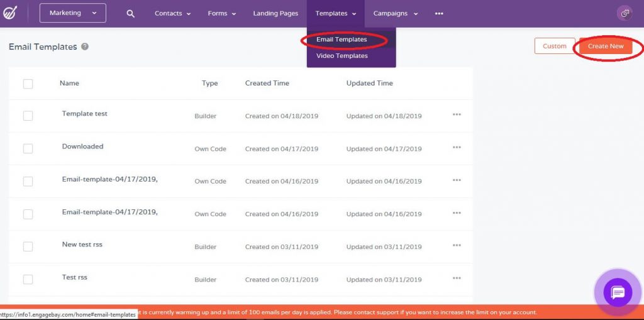
Task: Check the box for Template test
Action: click(x=28, y=116)
